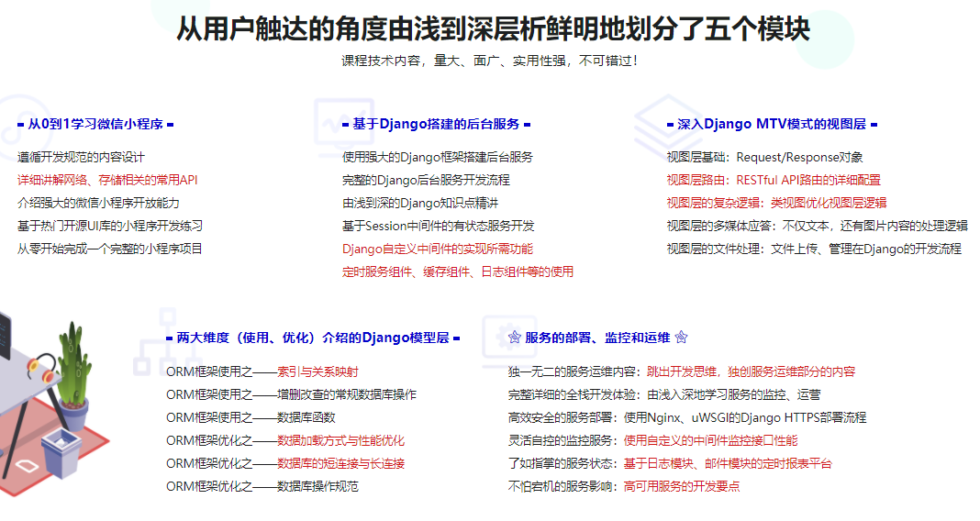
Task: Click the red 高可用服务的开发要点 text
Action: [682, 486]
